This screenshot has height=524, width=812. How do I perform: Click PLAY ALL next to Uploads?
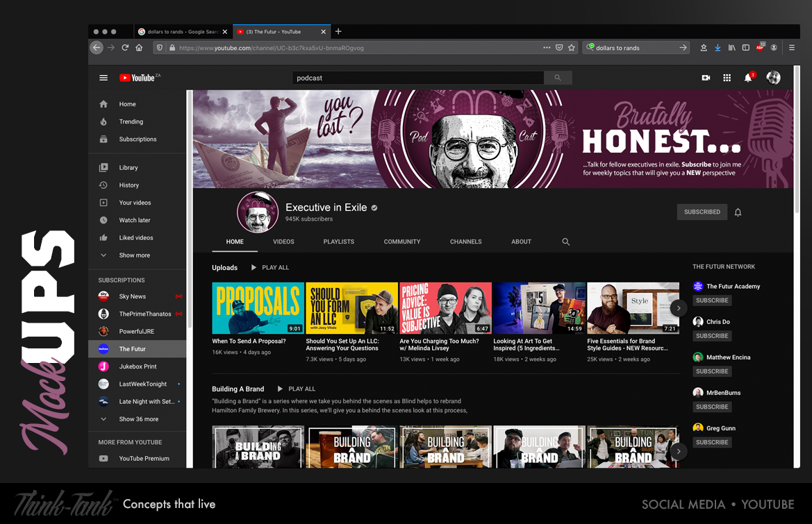pyautogui.click(x=270, y=267)
